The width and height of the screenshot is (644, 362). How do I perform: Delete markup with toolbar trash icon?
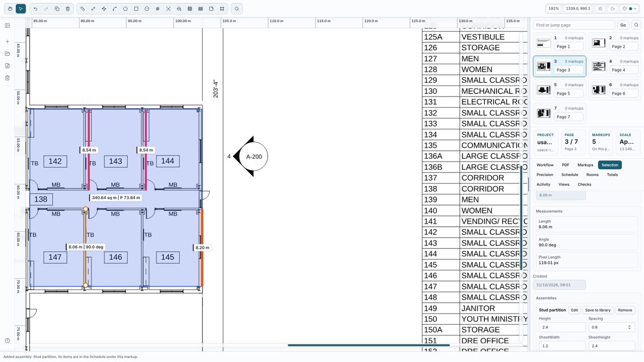[68, 9]
